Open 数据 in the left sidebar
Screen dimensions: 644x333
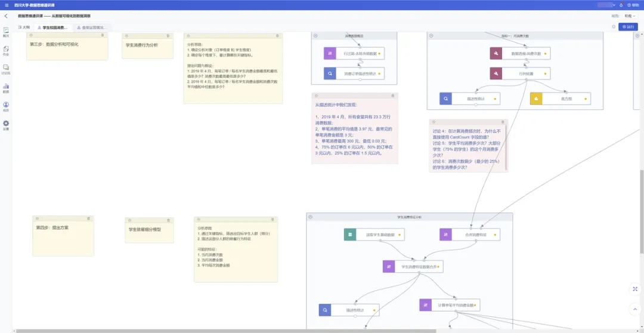tap(6, 88)
